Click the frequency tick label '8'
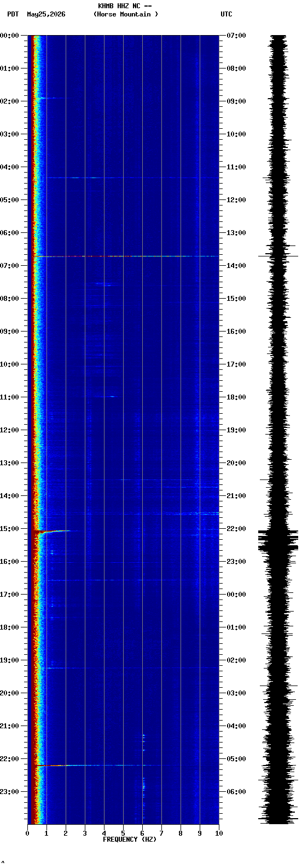The width and height of the screenshot is (302, 868). click(181, 833)
